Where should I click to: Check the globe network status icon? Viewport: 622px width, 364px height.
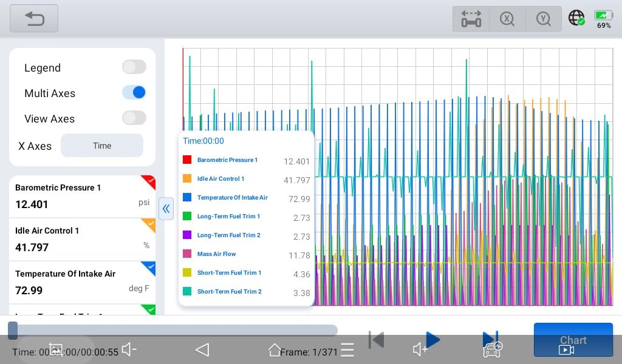tap(576, 18)
